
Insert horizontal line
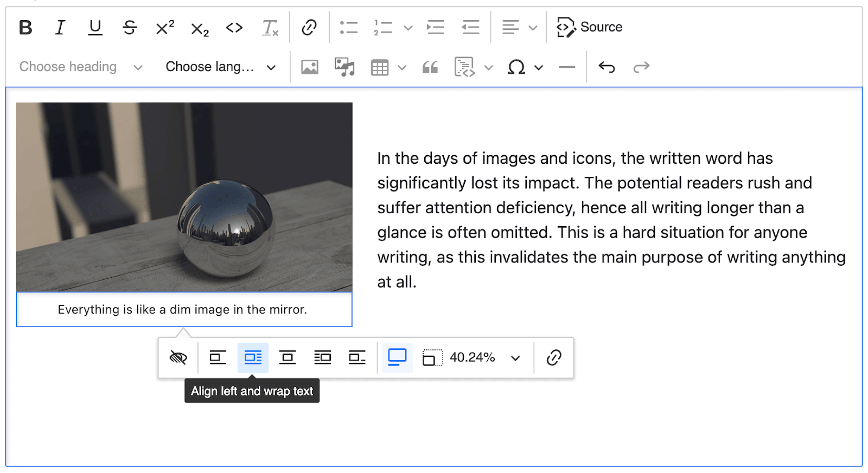566,67
